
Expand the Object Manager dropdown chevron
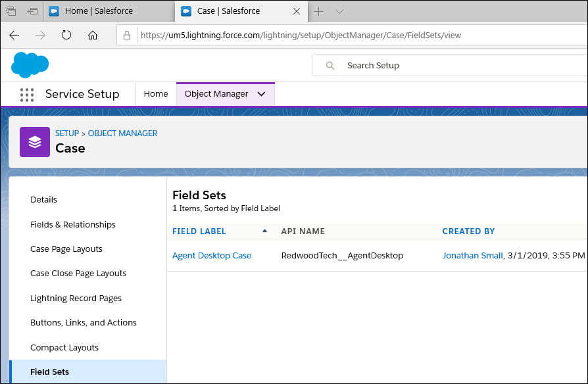coord(261,94)
